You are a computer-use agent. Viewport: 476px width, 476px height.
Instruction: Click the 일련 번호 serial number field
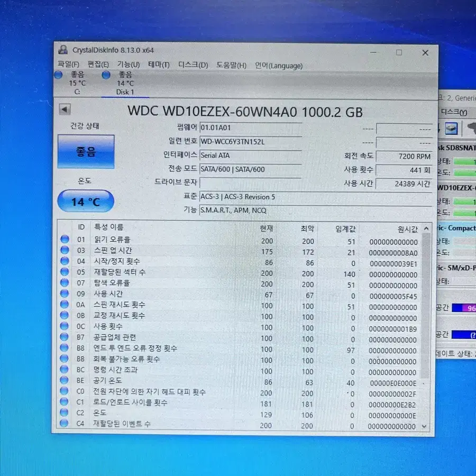click(x=251, y=142)
